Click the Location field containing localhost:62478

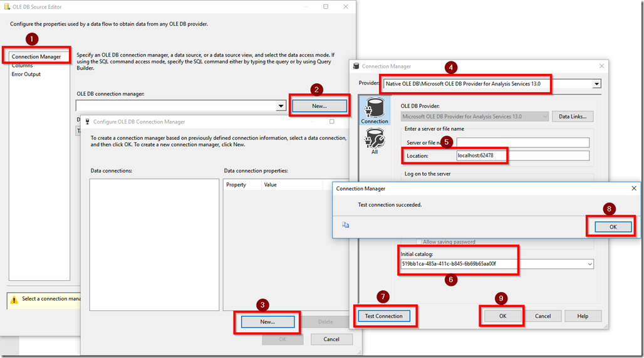523,155
